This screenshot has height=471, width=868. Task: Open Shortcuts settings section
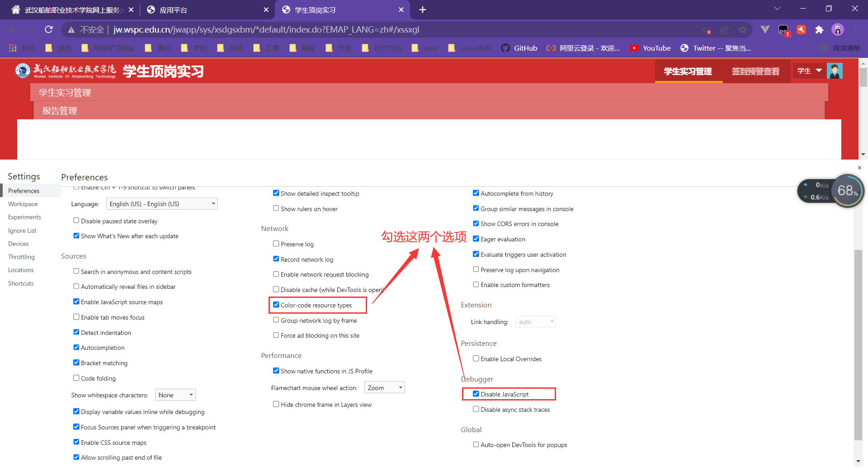[21, 283]
